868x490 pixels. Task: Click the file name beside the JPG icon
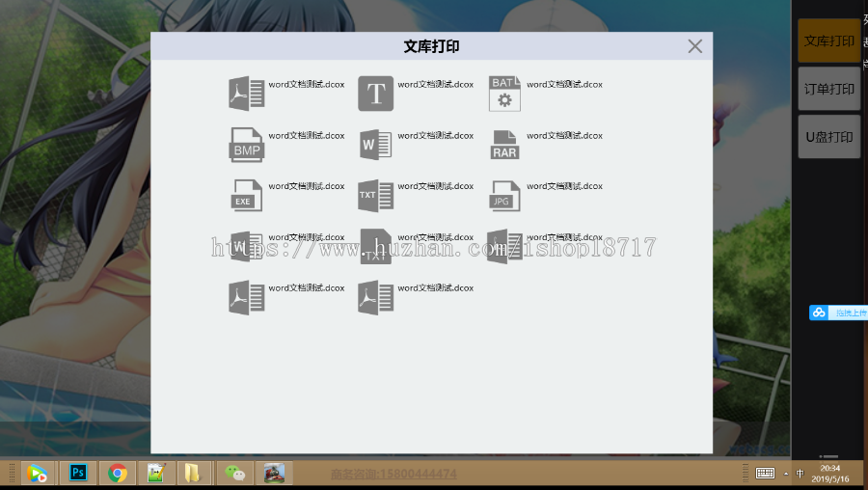coord(564,186)
